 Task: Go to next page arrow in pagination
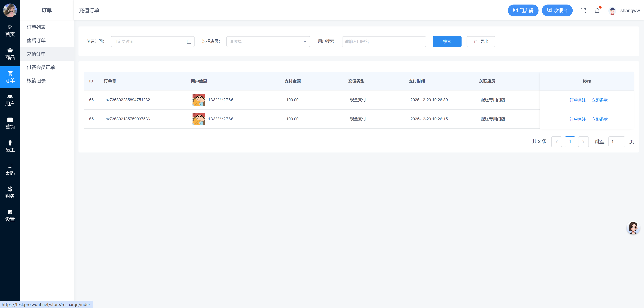pos(583,142)
